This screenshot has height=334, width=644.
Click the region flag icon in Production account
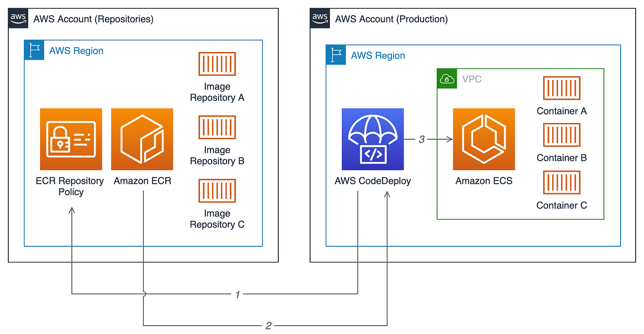[336, 55]
